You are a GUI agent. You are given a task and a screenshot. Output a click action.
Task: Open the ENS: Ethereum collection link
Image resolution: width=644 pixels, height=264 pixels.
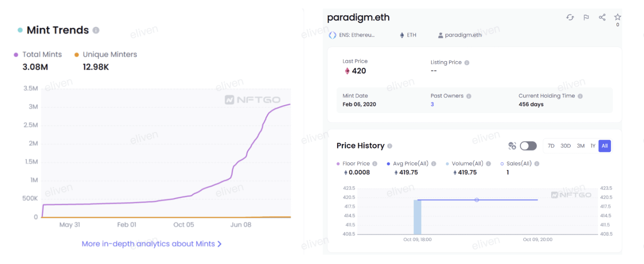[352, 35]
